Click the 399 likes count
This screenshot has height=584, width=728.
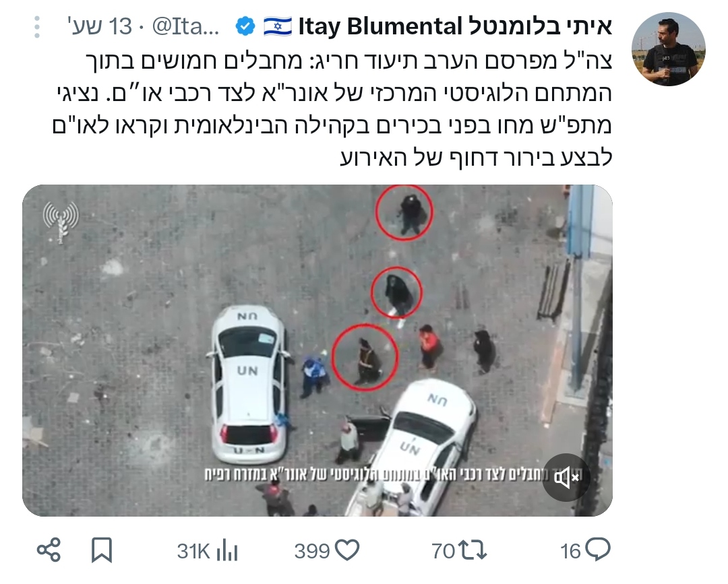point(312,552)
